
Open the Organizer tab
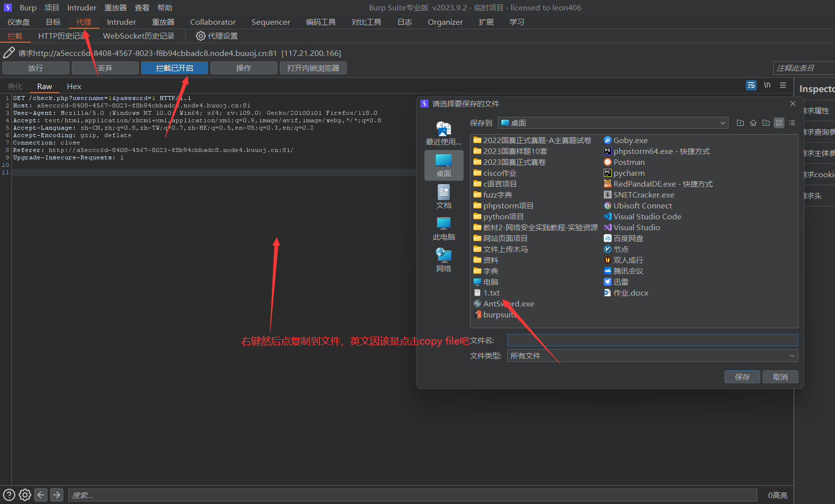pyautogui.click(x=445, y=22)
